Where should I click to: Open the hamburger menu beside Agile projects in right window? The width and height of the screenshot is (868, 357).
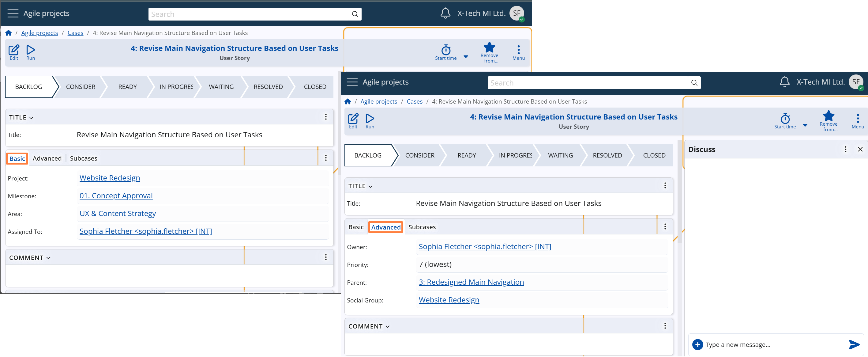(352, 82)
